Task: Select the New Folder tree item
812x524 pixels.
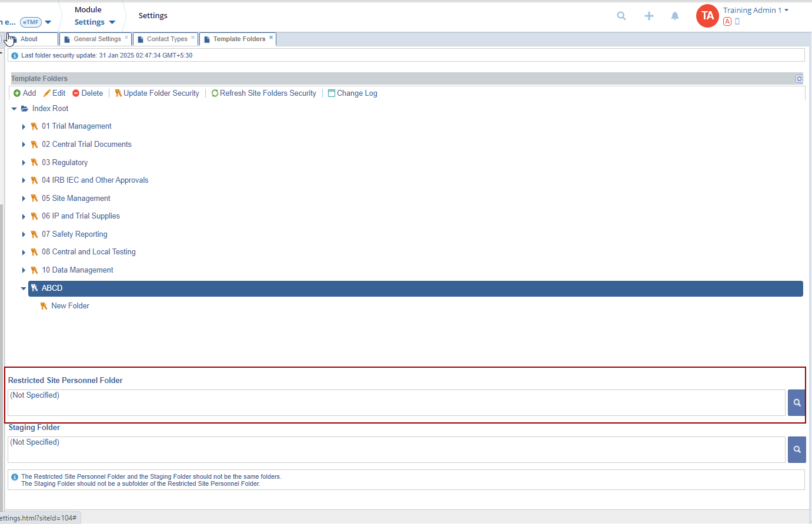Action: tap(70, 306)
